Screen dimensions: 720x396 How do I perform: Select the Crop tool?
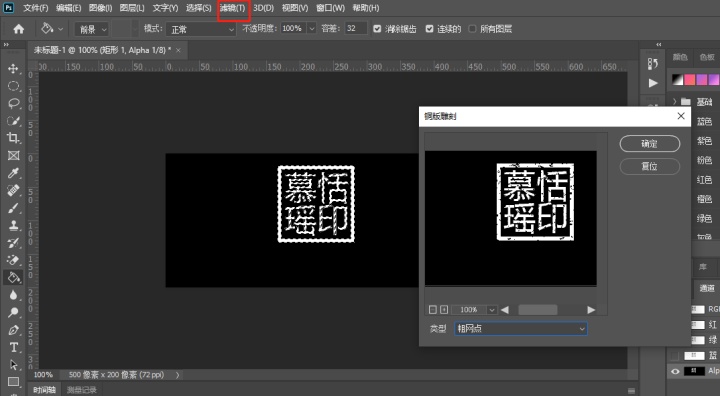point(13,138)
